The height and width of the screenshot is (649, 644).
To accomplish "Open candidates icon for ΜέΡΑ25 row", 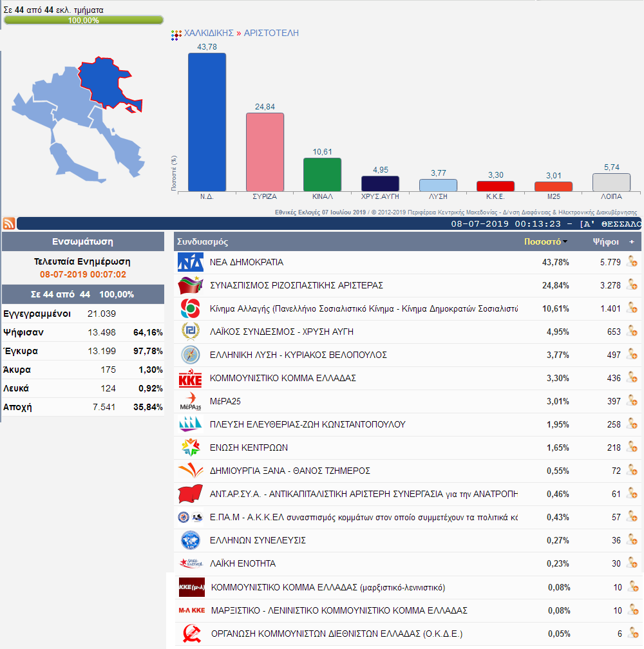I will click(x=632, y=400).
